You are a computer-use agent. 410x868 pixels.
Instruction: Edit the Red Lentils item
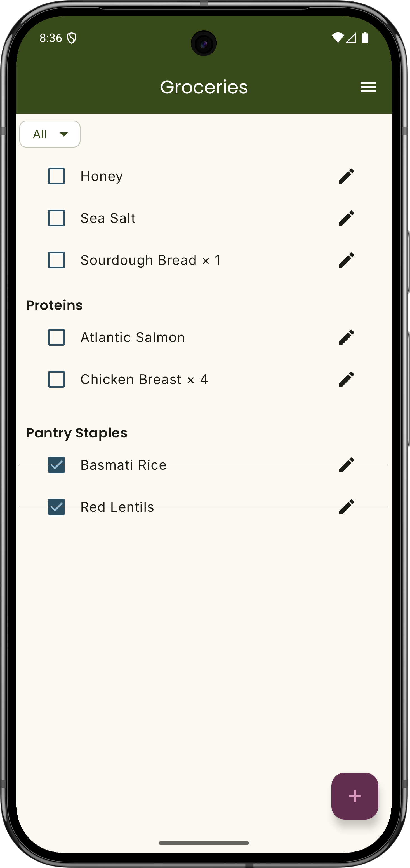pyautogui.click(x=347, y=506)
